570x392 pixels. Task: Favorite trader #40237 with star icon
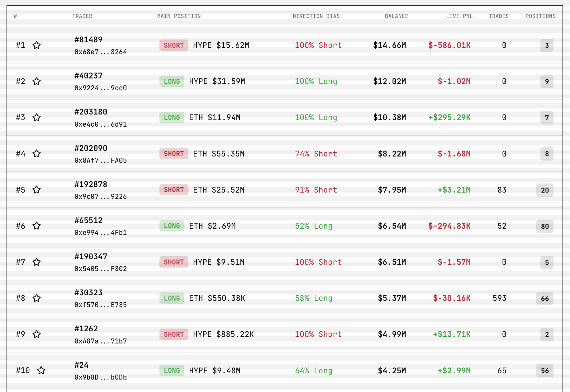[37, 82]
